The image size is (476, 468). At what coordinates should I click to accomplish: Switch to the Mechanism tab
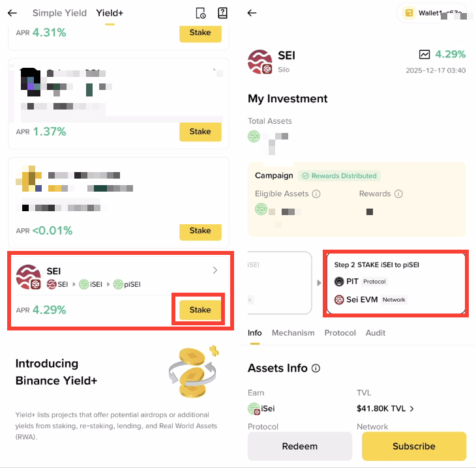pyautogui.click(x=293, y=333)
